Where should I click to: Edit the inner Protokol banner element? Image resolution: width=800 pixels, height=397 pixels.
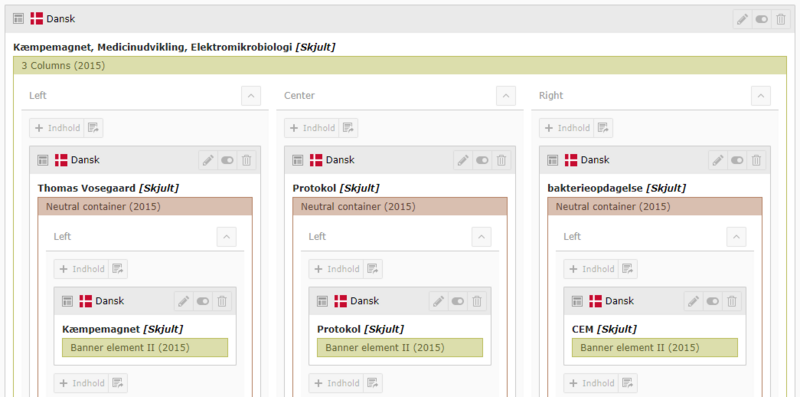[x=438, y=301]
